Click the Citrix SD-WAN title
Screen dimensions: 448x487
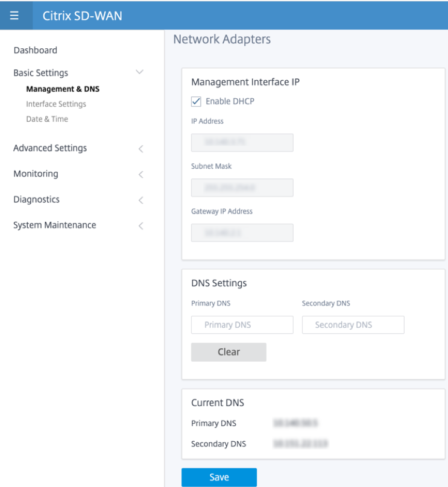[x=83, y=16]
